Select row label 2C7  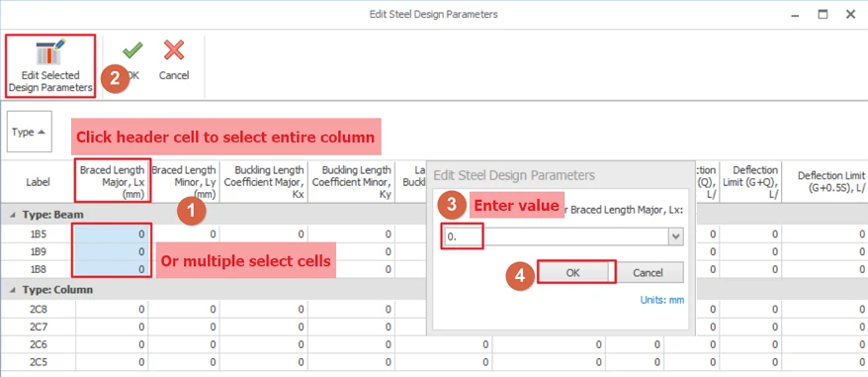pos(38,328)
